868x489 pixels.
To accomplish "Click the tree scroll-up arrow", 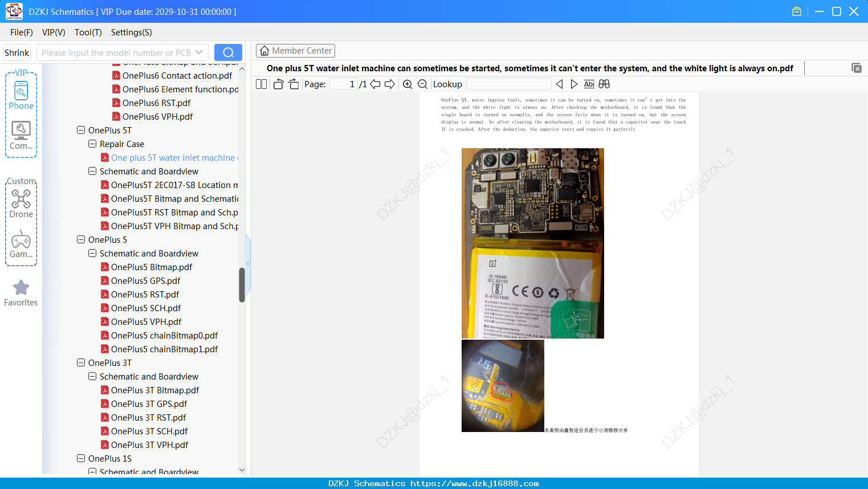I will [x=242, y=68].
